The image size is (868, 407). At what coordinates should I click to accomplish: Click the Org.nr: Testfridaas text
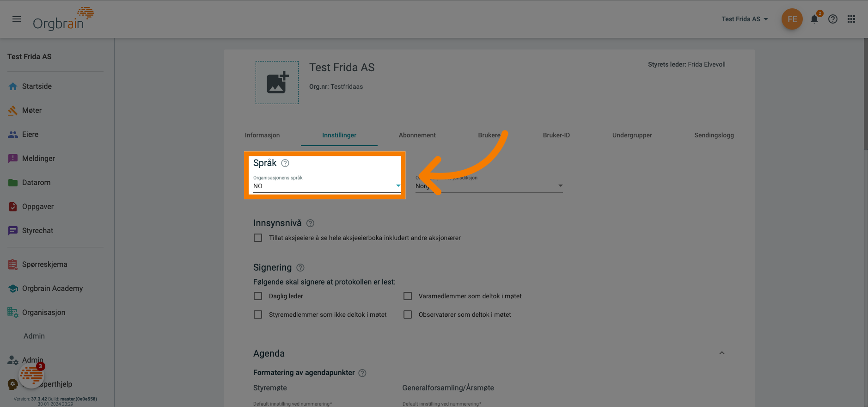(x=336, y=86)
